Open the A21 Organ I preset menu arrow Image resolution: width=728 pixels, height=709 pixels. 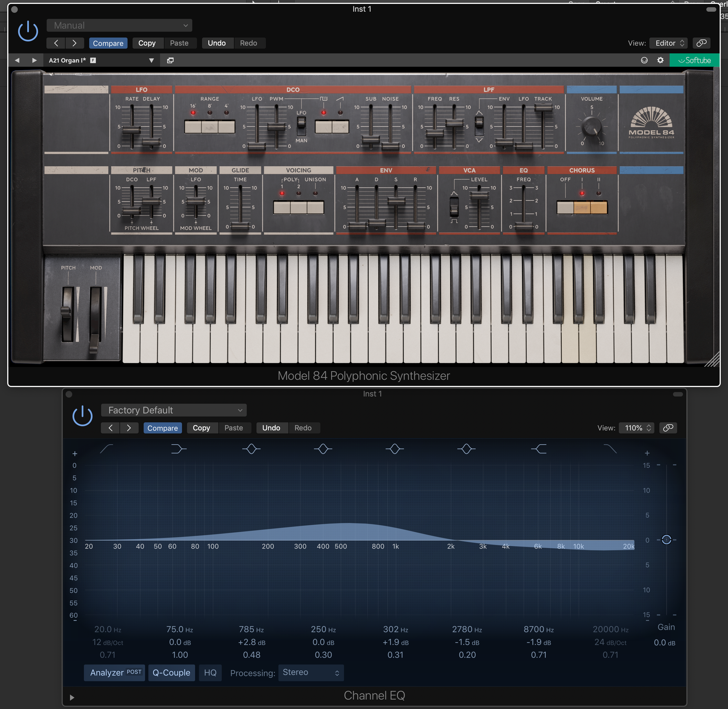151,60
